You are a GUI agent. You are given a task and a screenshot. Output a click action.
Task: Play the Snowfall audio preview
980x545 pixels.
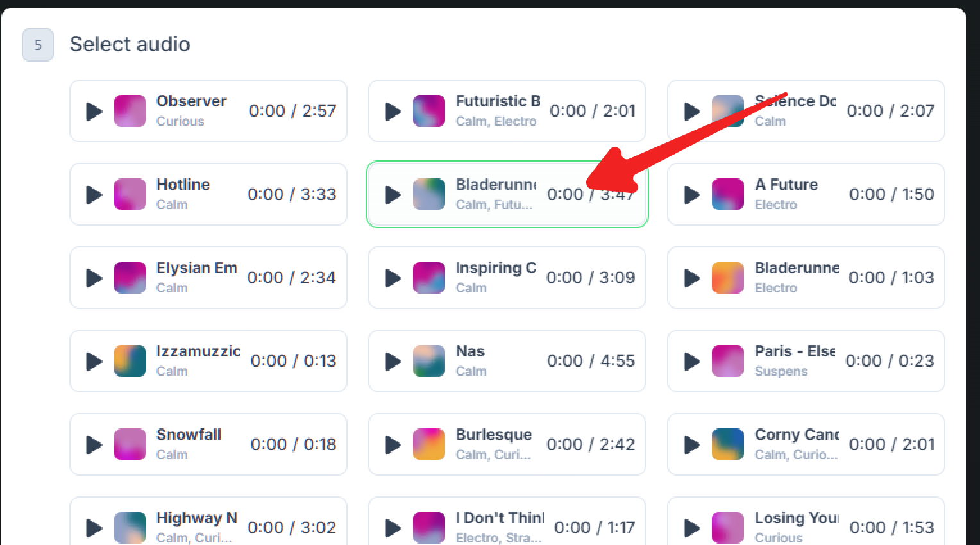94,445
